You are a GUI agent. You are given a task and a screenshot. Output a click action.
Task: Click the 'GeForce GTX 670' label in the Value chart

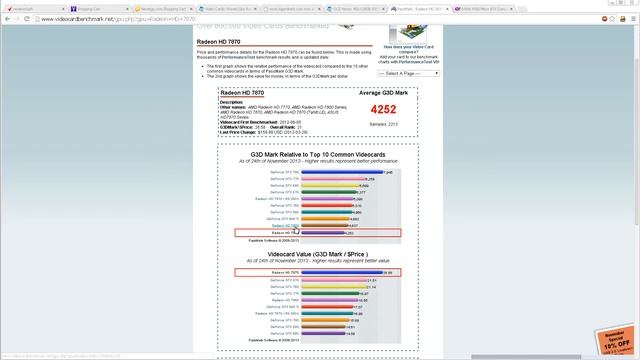pyautogui.click(x=284, y=280)
